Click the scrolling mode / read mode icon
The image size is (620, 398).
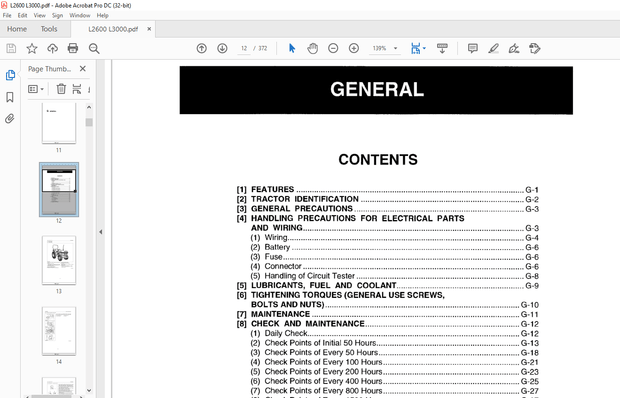(442, 48)
